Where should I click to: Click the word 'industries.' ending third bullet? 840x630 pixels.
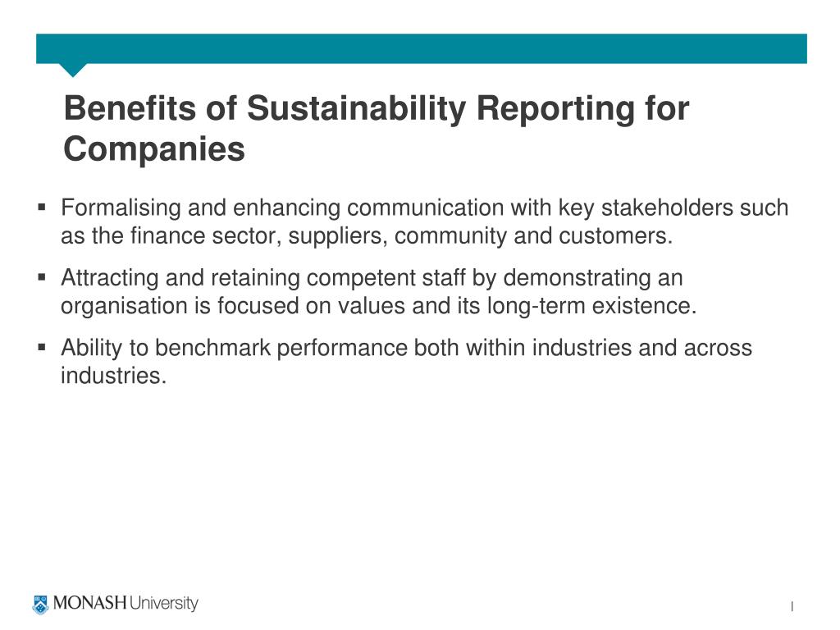[x=113, y=376]
